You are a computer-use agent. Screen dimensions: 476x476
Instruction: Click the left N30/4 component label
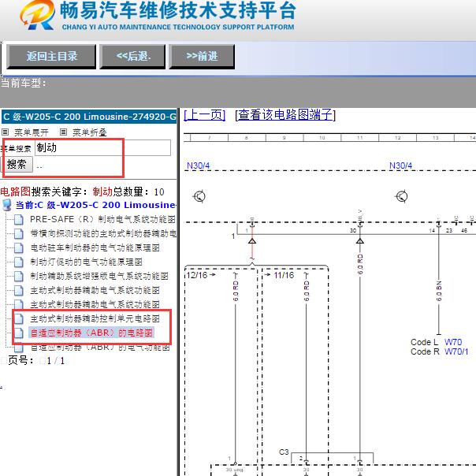pyautogui.click(x=199, y=165)
